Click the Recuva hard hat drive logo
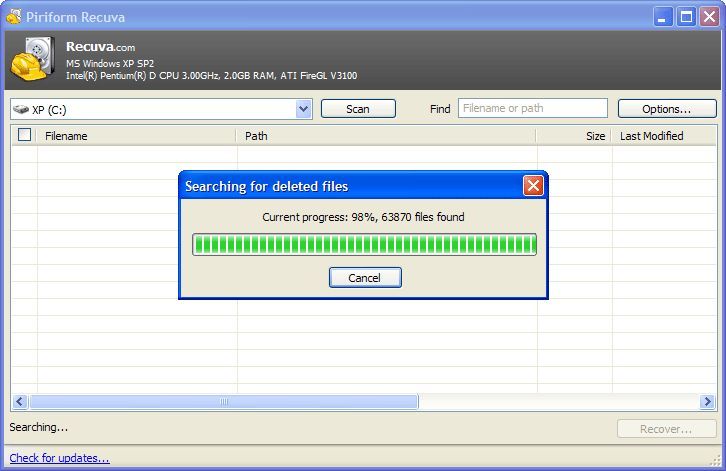The width and height of the screenshot is (726, 471). (33, 59)
